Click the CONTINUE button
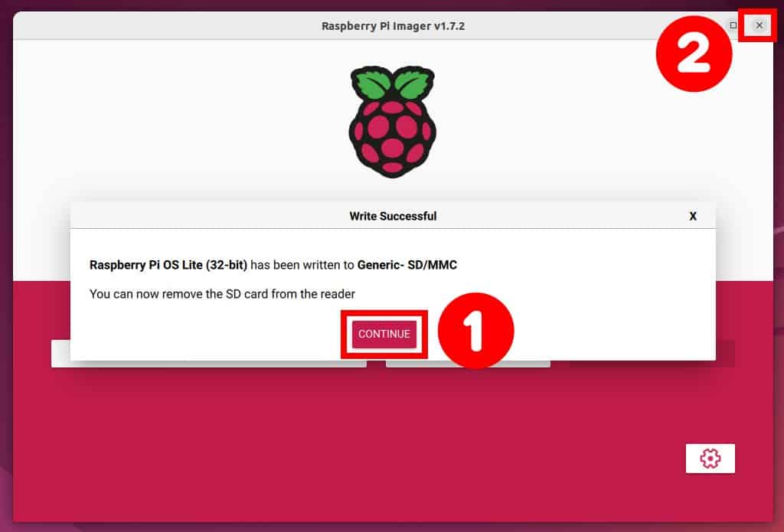 (384, 334)
